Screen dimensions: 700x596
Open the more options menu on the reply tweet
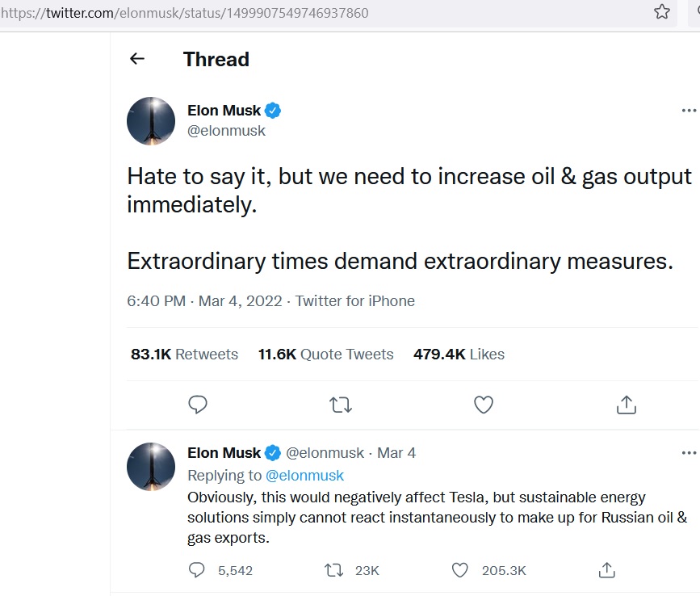coord(688,453)
